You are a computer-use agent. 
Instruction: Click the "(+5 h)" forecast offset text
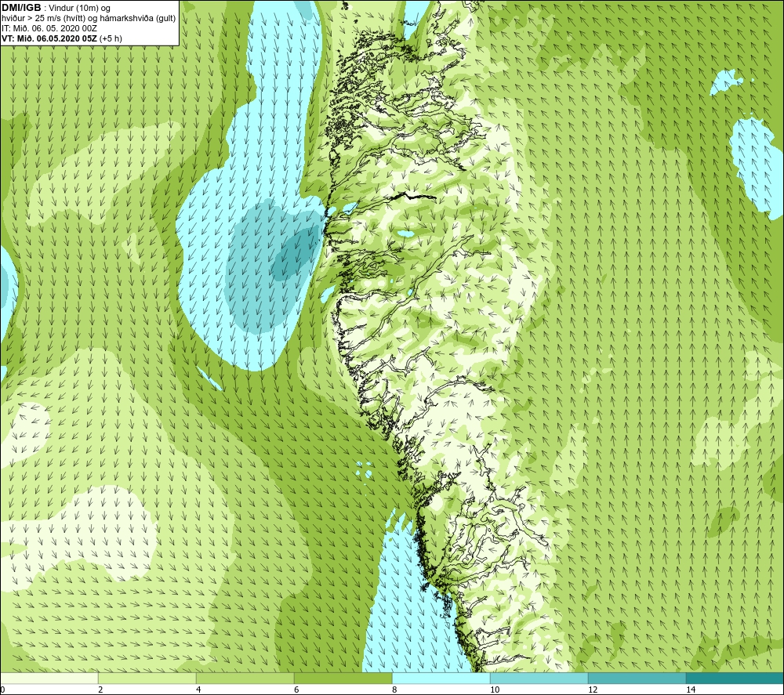tap(111, 38)
